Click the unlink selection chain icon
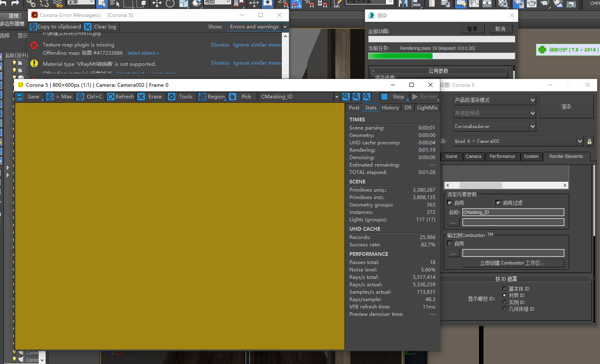Viewport: 600px width, 364px height. point(44,4)
